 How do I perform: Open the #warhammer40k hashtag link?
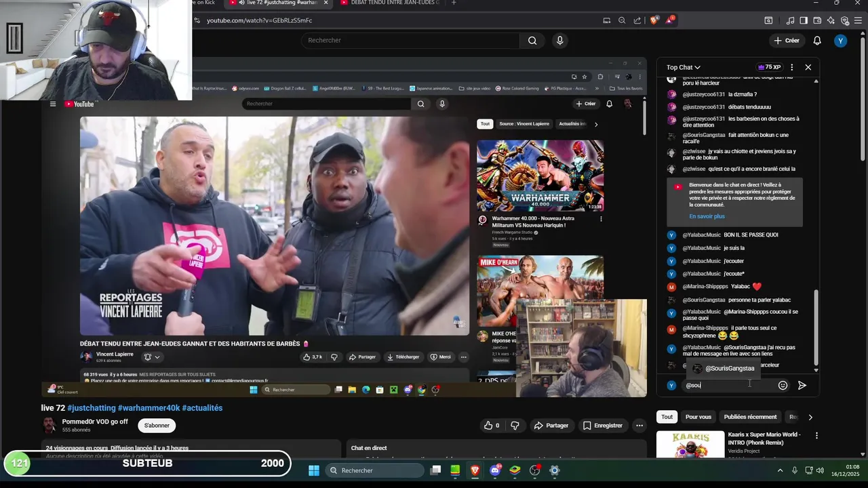click(x=149, y=408)
